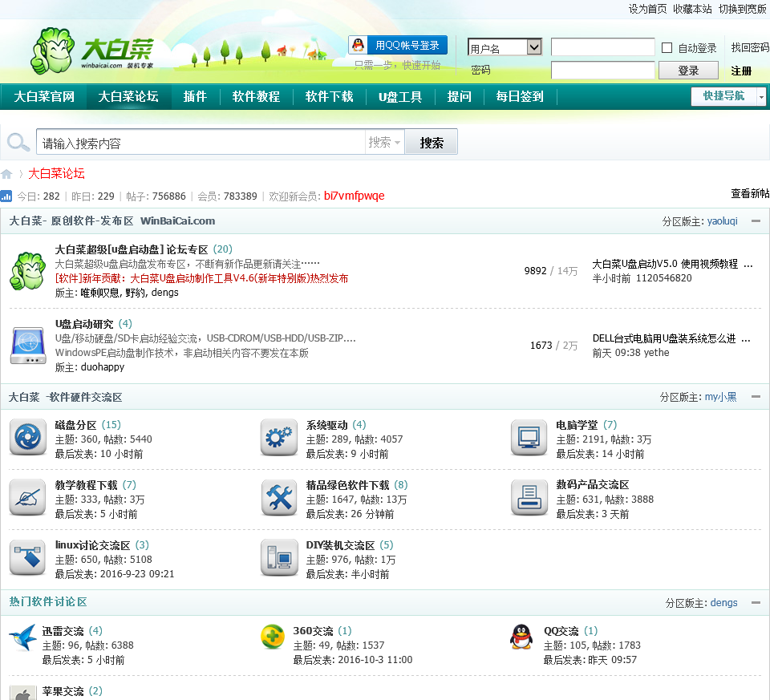
Task: Click the 电脑学堂 monitor icon
Action: coord(529,438)
